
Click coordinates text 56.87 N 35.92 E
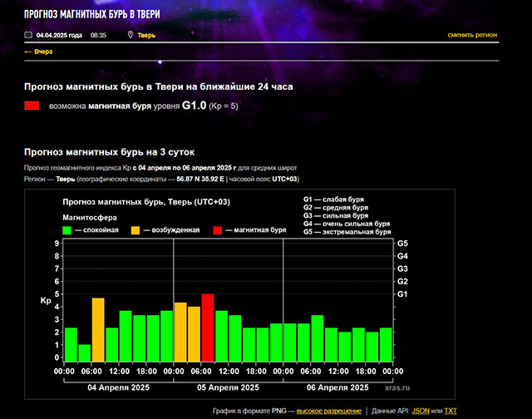coord(200,179)
